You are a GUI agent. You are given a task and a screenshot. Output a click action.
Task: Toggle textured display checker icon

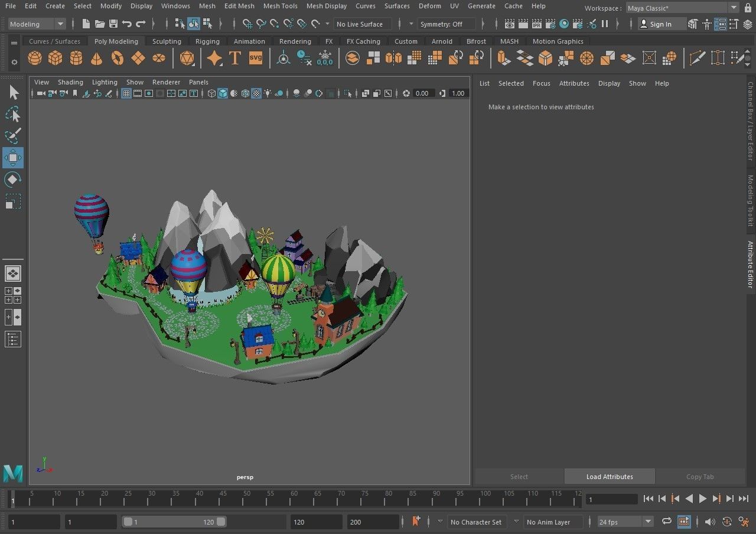coord(256,93)
